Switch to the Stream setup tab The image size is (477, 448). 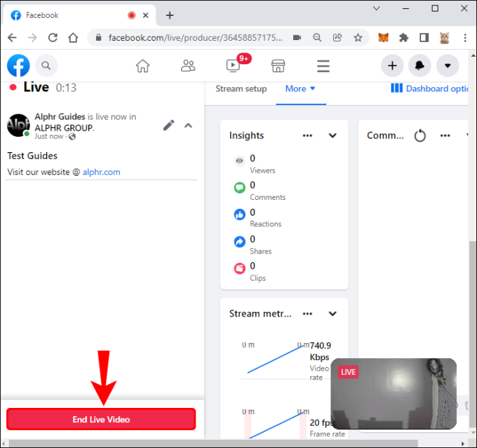[241, 88]
